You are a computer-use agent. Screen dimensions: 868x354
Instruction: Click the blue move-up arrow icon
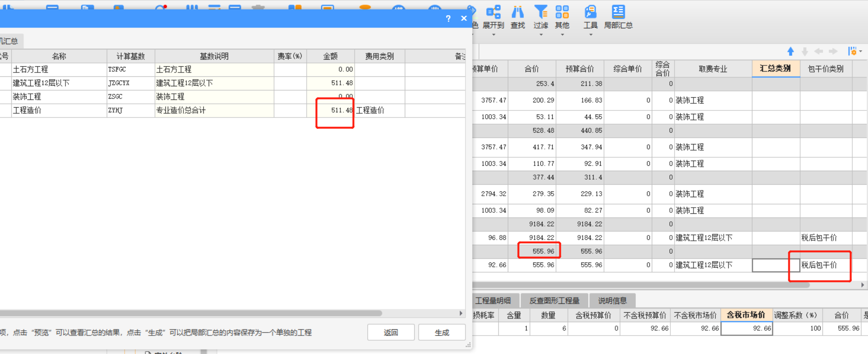[791, 51]
